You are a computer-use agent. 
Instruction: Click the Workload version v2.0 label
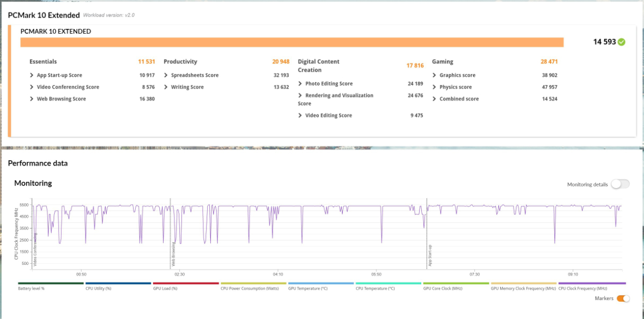(x=109, y=15)
